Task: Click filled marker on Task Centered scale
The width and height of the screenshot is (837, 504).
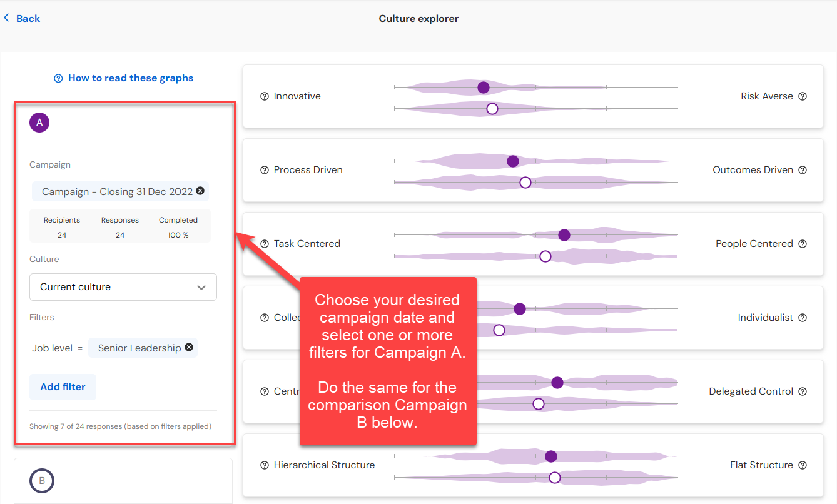Action: tap(564, 235)
